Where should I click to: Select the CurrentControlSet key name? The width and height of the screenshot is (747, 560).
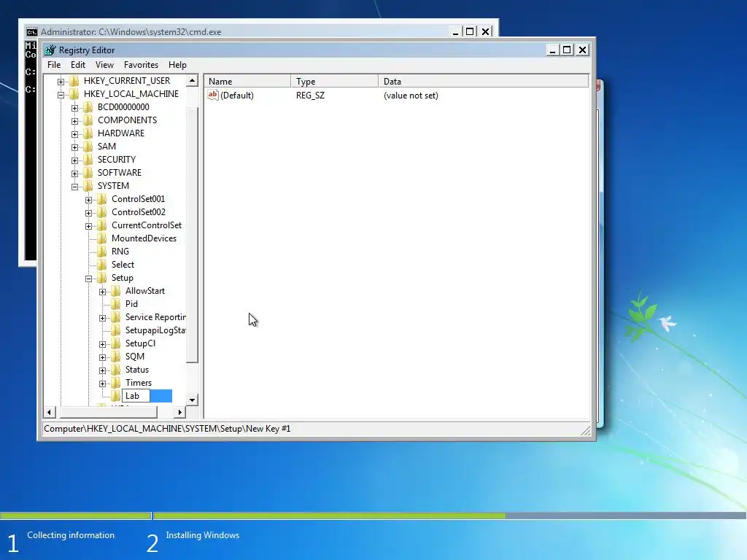[147, 225]
